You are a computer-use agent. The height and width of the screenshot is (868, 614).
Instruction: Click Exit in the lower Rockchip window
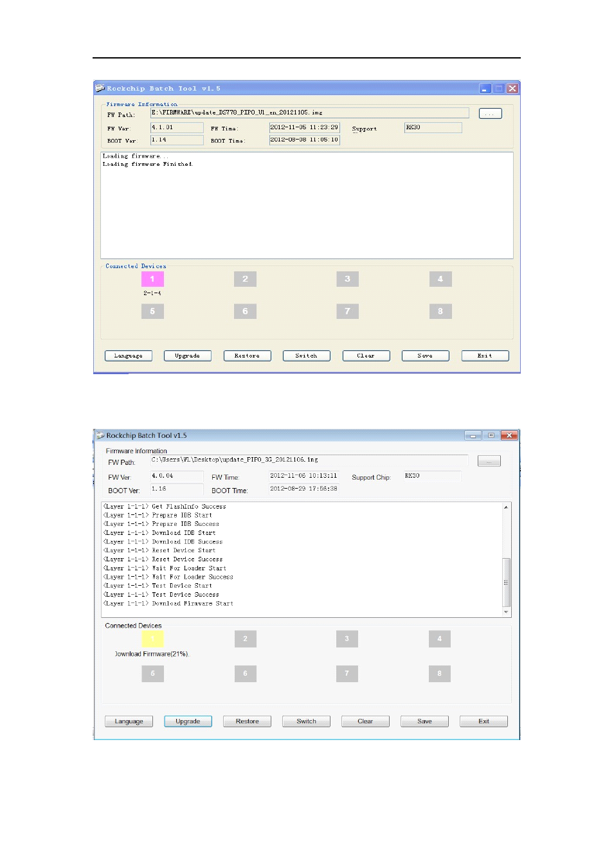tap(483, 721)
